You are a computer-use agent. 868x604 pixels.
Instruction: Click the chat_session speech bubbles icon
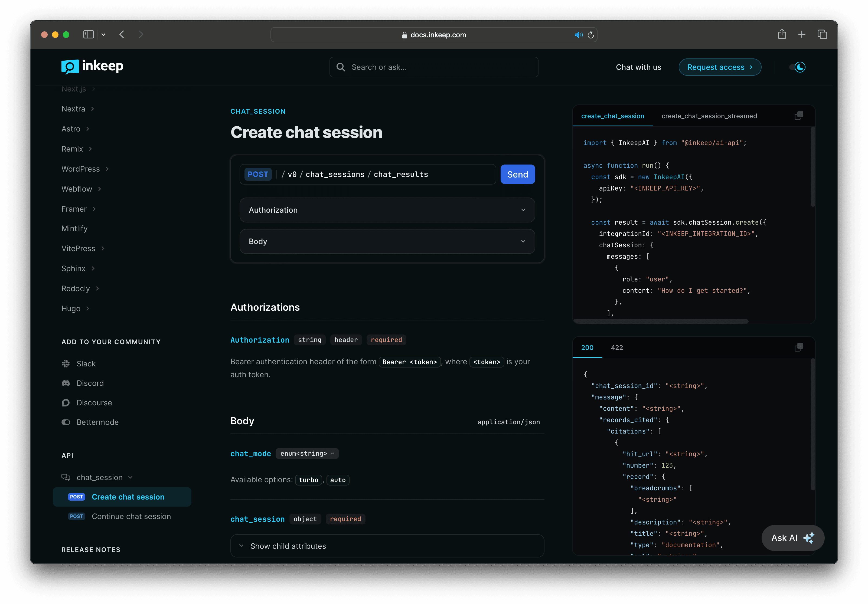66,477
